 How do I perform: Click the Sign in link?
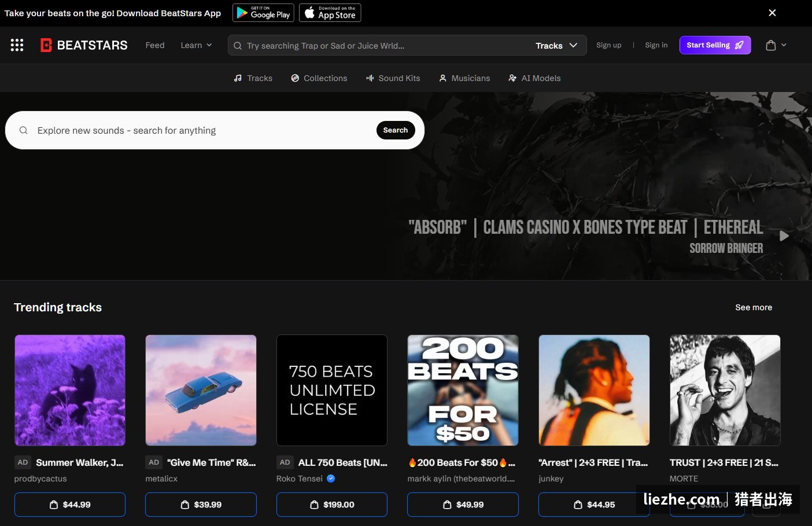(x=656, y=45)
